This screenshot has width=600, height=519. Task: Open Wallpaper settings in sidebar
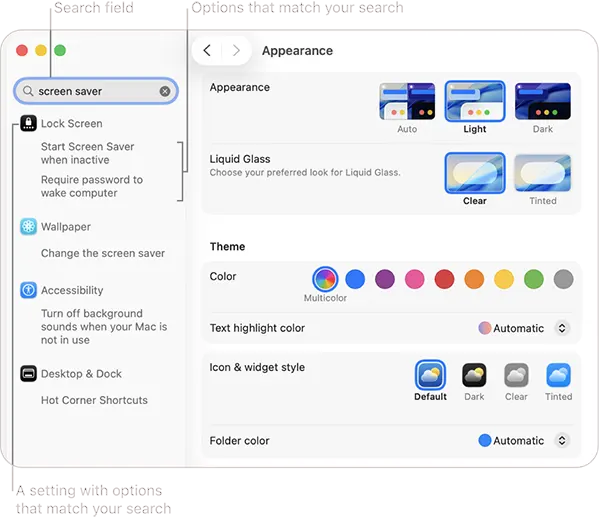point(66,227)
